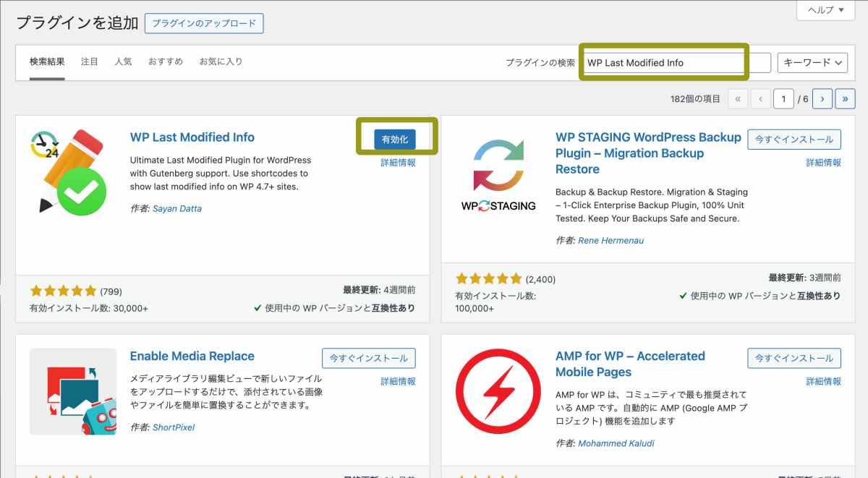Expand the ヘルプ panel
Viewport: 868px width, 478px height.
(825, 10)
